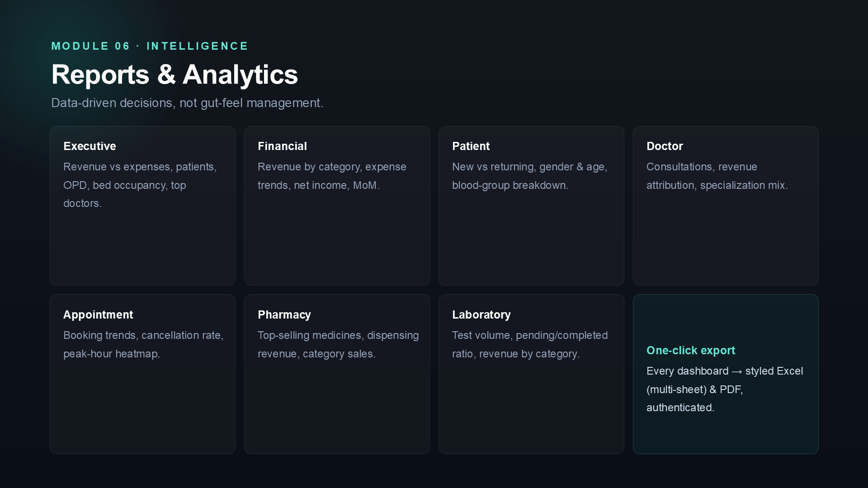Click Consultations, revenue attribution text
Viewport: 868px width, 488px height.
pos(717,176)
